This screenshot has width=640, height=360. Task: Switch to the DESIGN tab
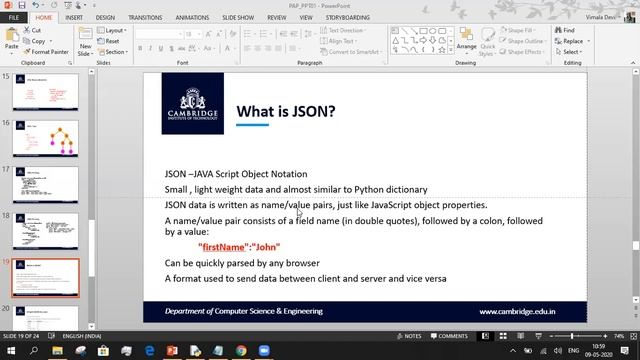105,18
